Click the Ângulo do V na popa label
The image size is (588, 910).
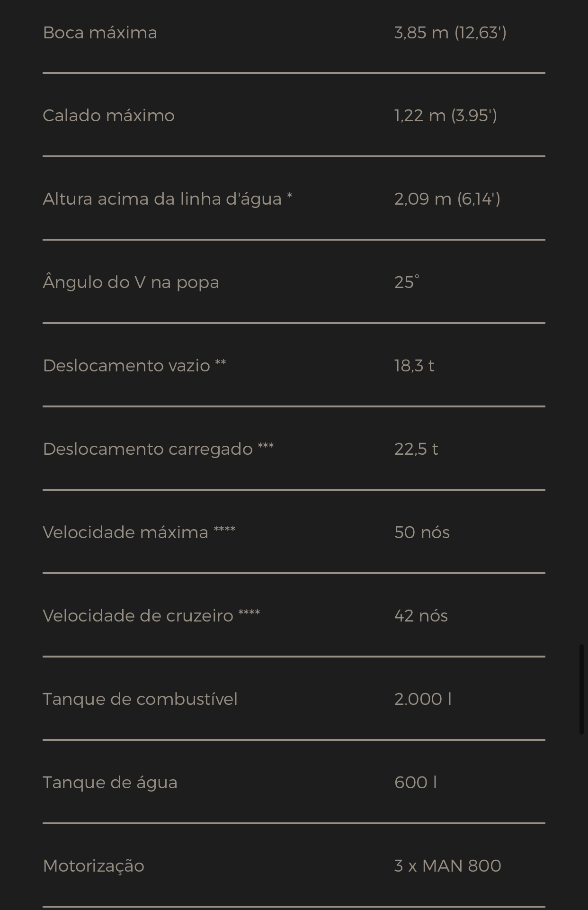point(131,282)
